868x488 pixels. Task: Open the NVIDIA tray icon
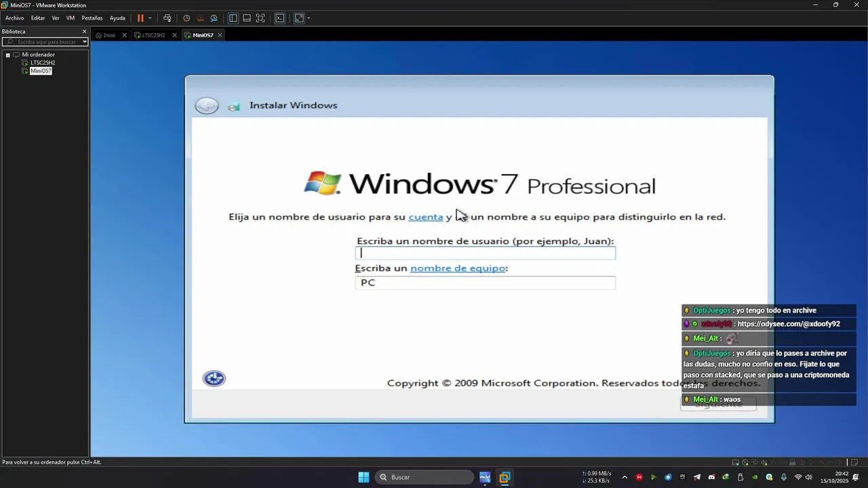click(755, 477)
